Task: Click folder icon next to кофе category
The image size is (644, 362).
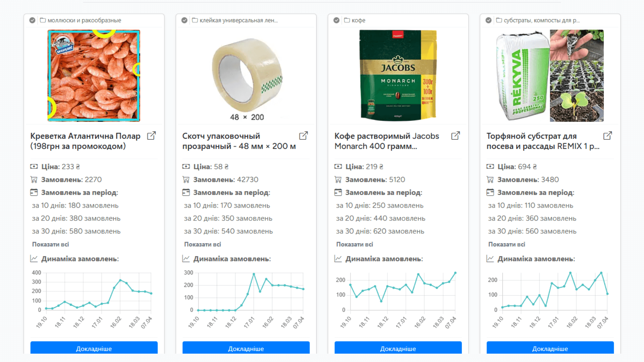Action: coord(347,20)
